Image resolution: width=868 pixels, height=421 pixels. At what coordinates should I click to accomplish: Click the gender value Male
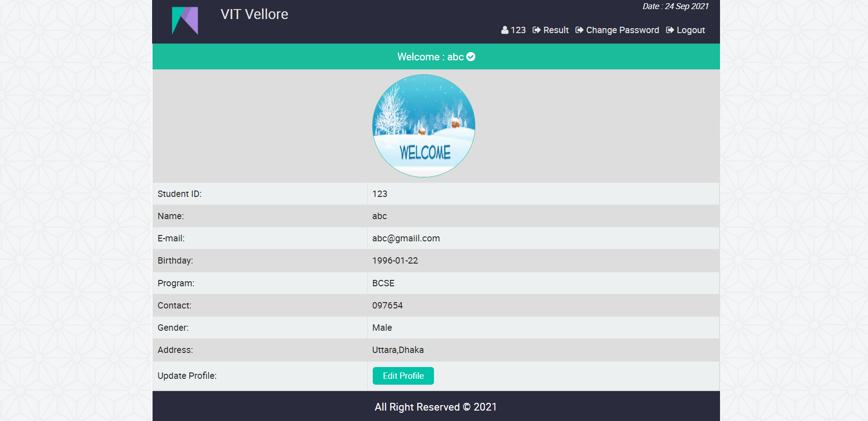pyautogui.click(x=382, y=328)
